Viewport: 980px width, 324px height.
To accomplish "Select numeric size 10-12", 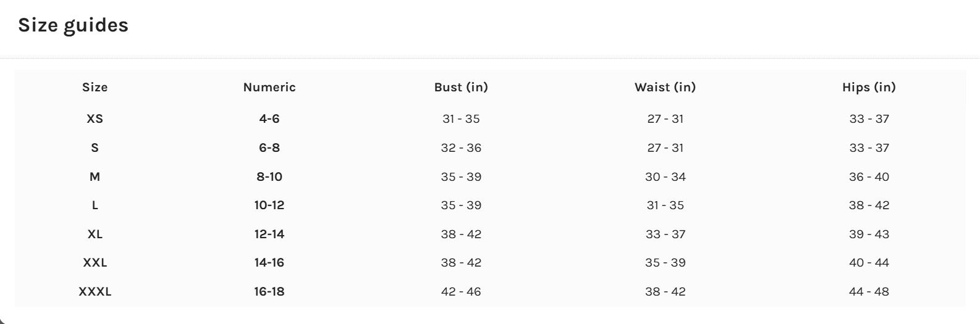I will pos(269,205).
